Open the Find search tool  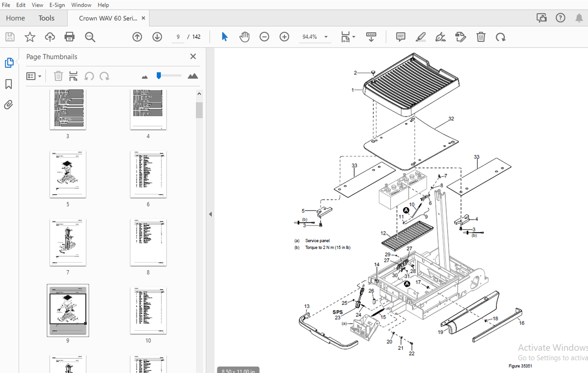tap(90, 36)
